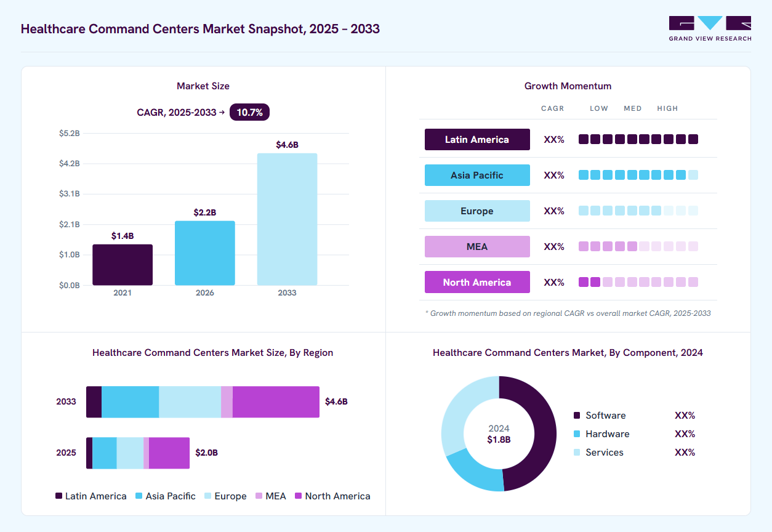
Task: Click the 2026 market size bar
Action: (x=205, y=253)
